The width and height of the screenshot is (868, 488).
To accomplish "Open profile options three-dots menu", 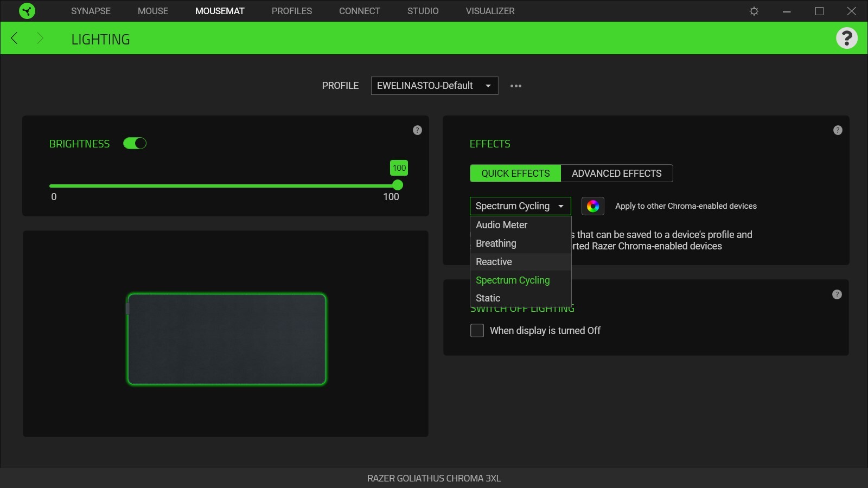I will (x=516, y=86).
